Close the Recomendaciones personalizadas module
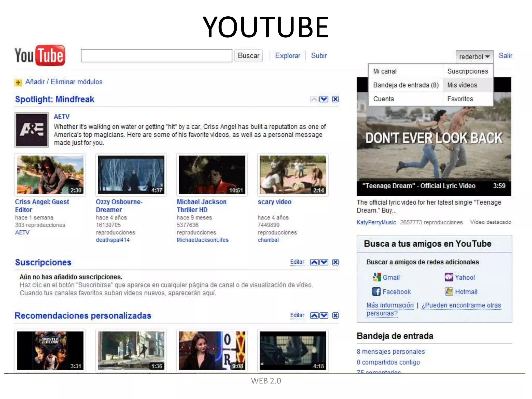532x399 pixels. [x=335, y=315]
